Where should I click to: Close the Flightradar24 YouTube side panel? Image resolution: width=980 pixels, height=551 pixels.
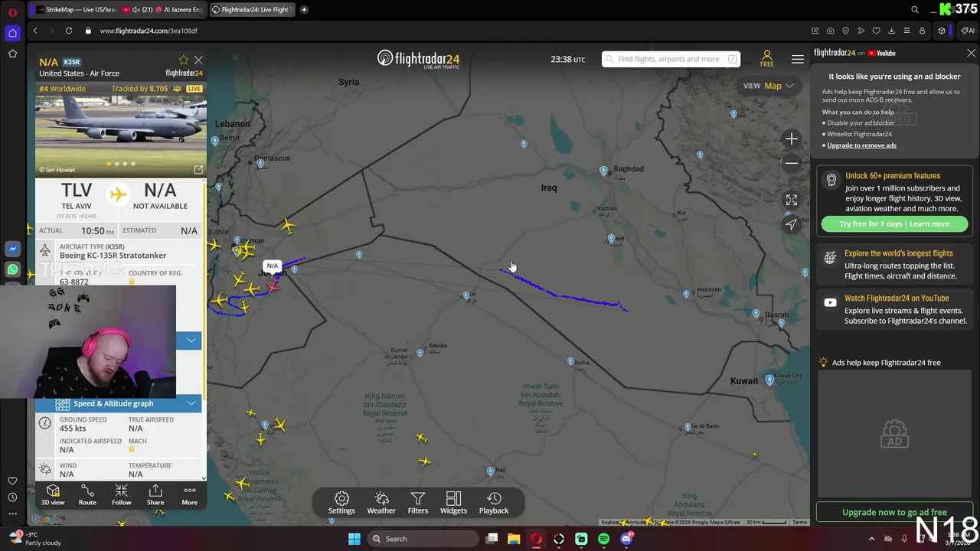point(971,54)
